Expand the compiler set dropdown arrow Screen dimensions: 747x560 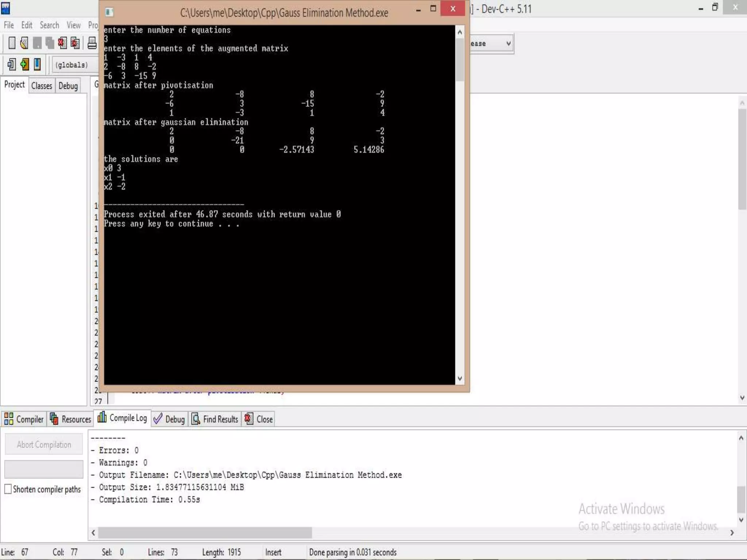point(508,44)
